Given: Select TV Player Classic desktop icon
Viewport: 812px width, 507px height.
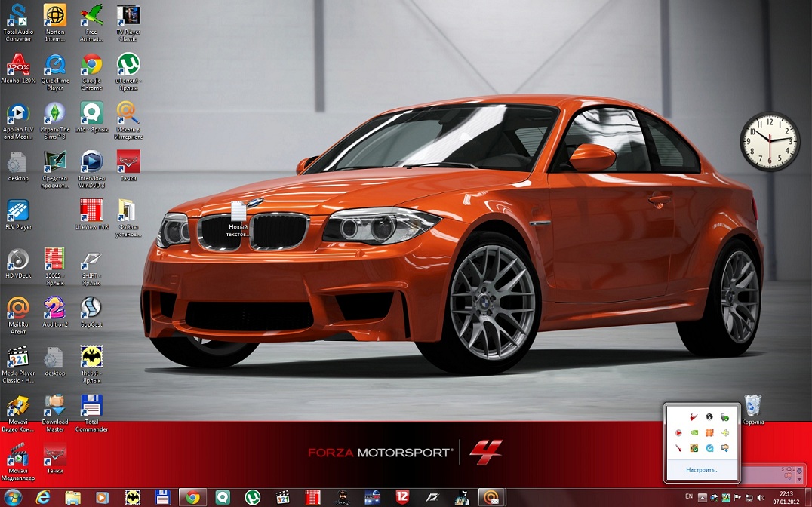Looking at the screenshot, I should click(128, 23).
